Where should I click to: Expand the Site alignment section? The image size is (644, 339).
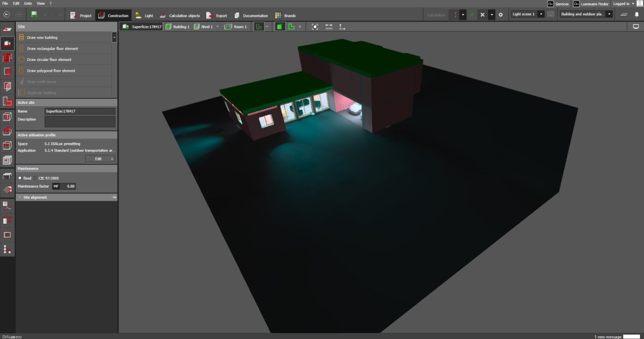pyautogui.click(x=20, y=197)
